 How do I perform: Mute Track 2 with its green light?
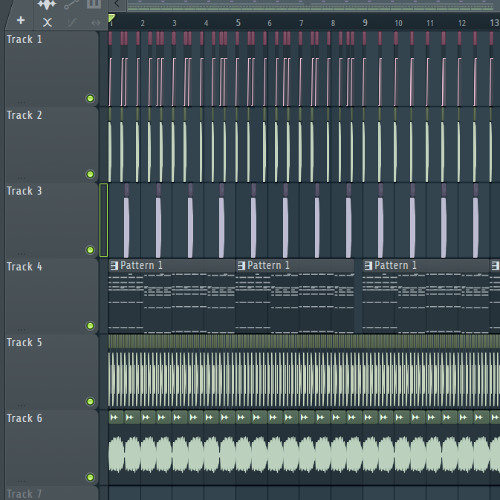pyautogui.click(x=90, y=174)
